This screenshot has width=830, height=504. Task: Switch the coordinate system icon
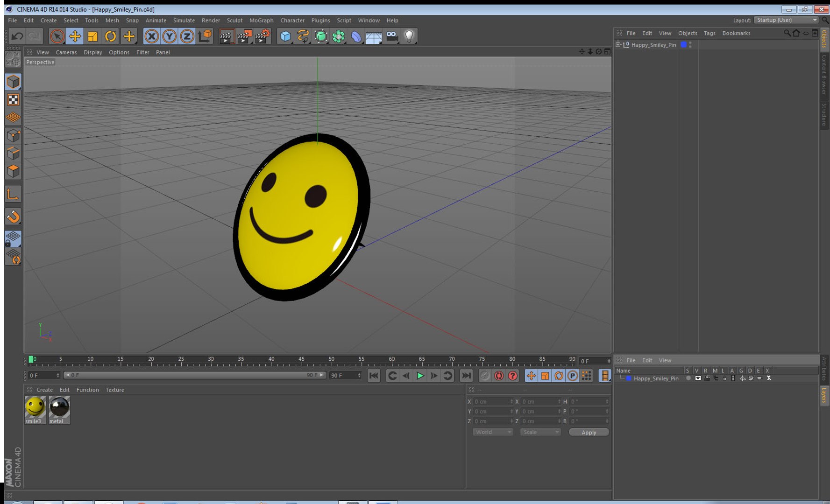[205, 36]
